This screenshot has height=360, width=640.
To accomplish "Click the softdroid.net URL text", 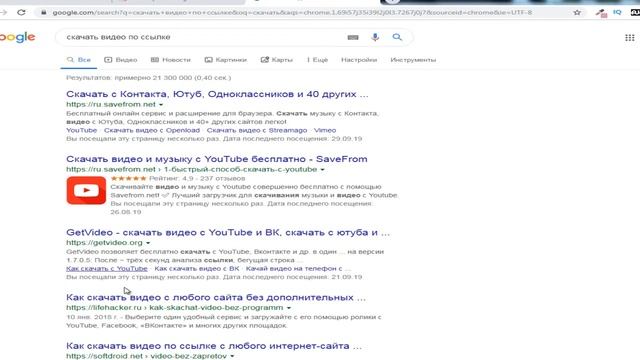I will (147, 356).
